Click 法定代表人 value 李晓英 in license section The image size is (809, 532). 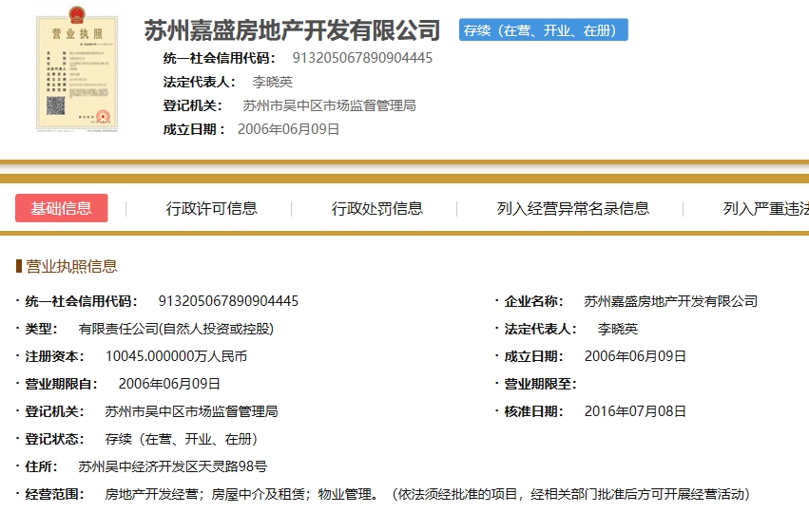coord(618,329)
